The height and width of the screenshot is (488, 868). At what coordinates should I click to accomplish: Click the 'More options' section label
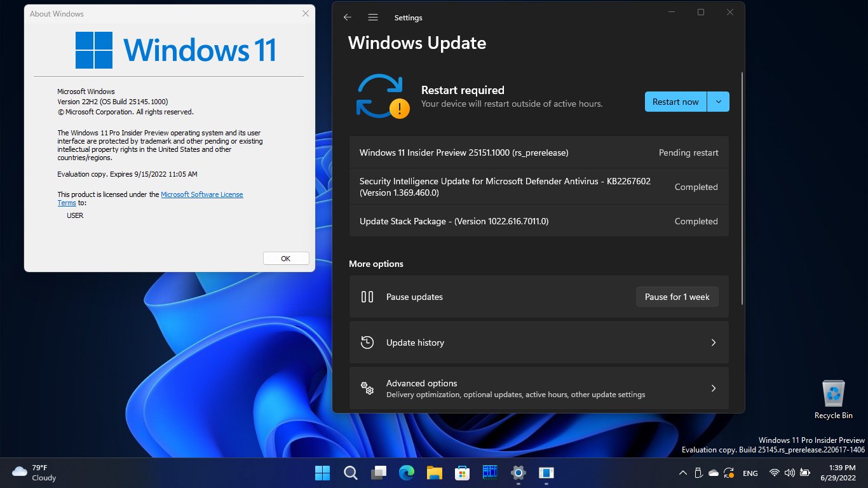pyautogui.click(x=376, y=264)
